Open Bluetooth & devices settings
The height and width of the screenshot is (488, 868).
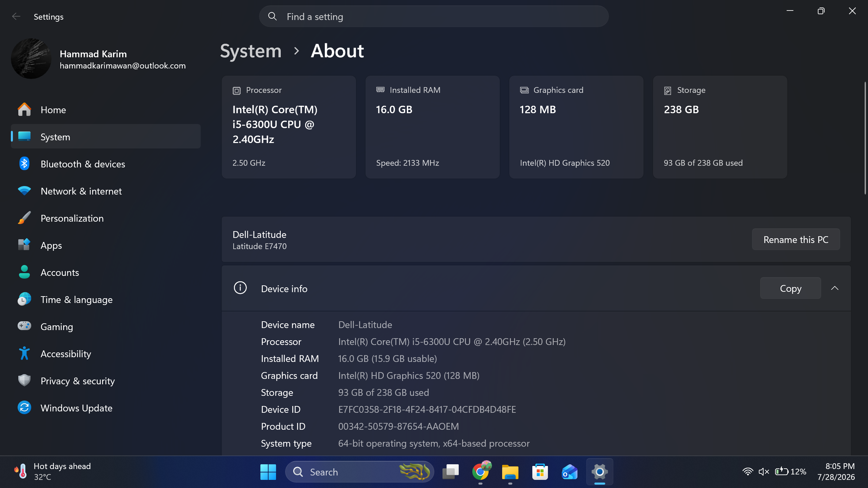[106, 164]
